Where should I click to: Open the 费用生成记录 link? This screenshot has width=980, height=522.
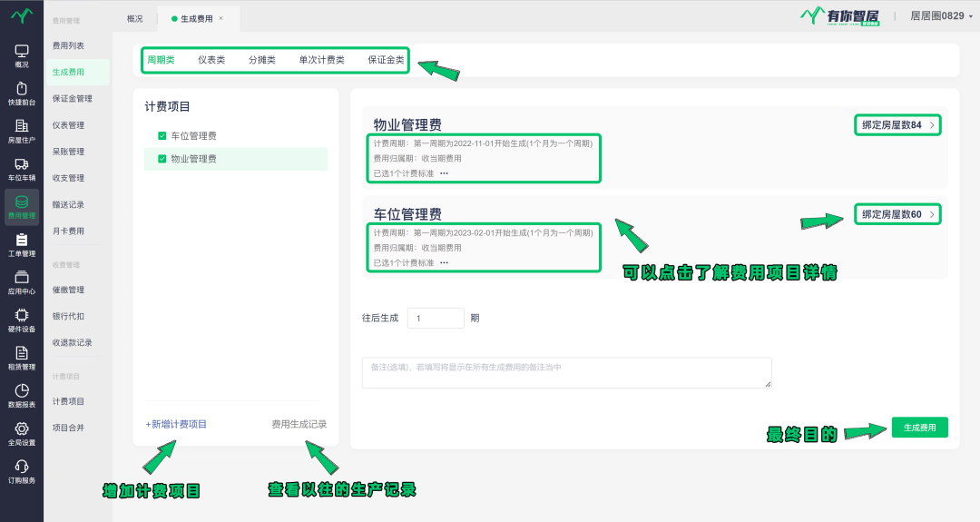[x=299, y=424]
